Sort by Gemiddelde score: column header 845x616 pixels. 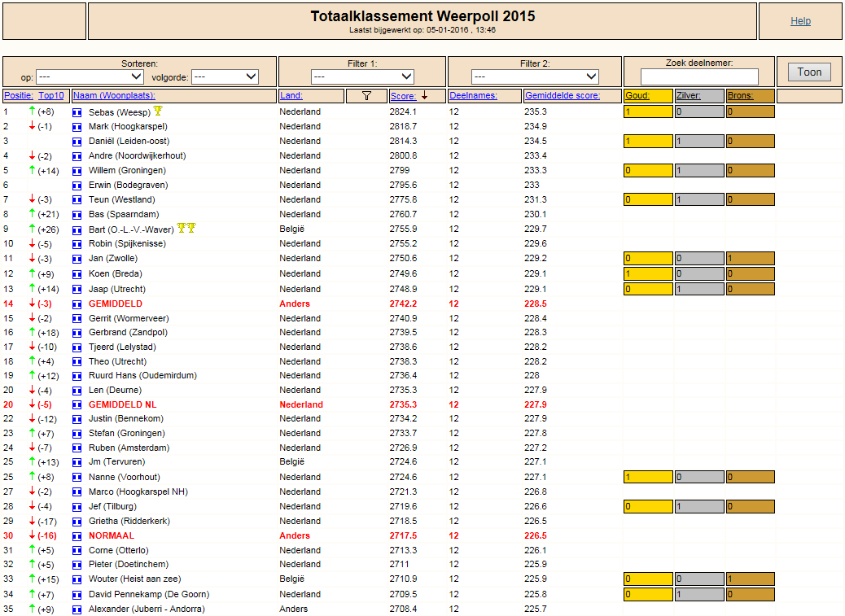pos(563,96)
